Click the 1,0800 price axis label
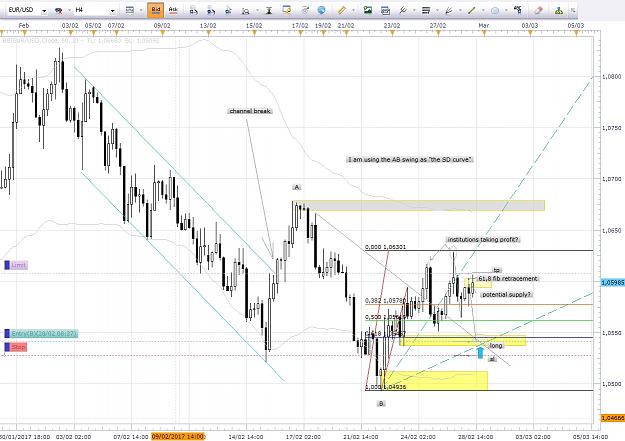 click(611, 77)
